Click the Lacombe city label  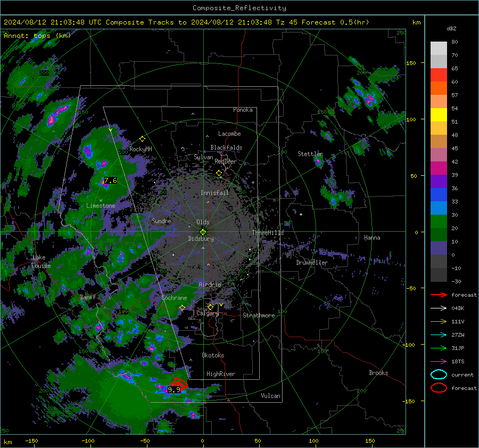[229, 134]
